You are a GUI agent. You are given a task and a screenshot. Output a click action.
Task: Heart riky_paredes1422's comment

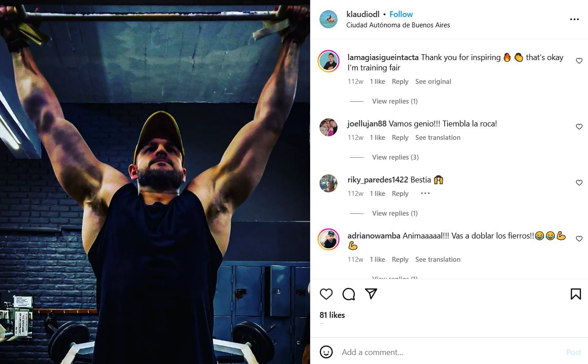[x=579, y=183]
